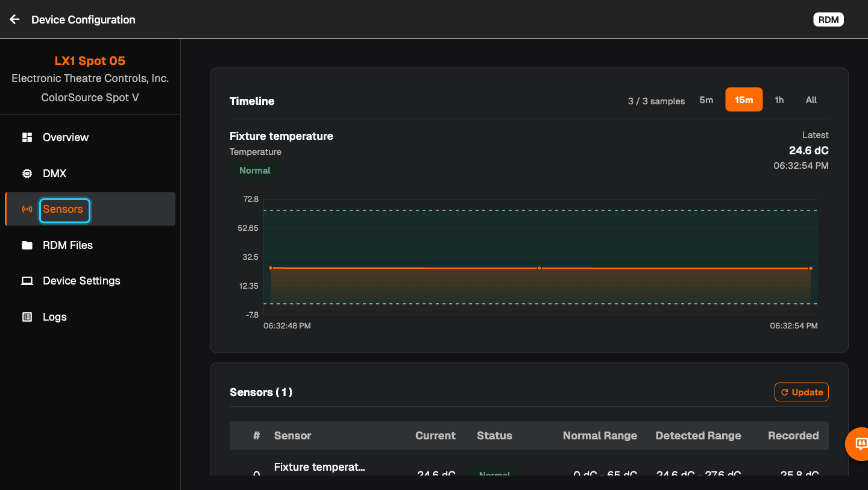Click the Normal status badge under Temperature
This screenshot has height=490, width=868.
[x=255, y=171]
